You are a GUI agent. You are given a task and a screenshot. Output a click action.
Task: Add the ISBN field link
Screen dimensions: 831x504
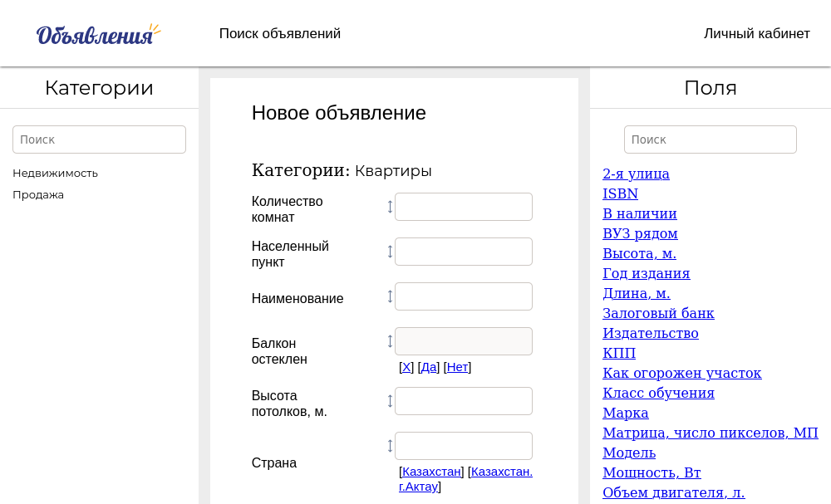point(620,194)
